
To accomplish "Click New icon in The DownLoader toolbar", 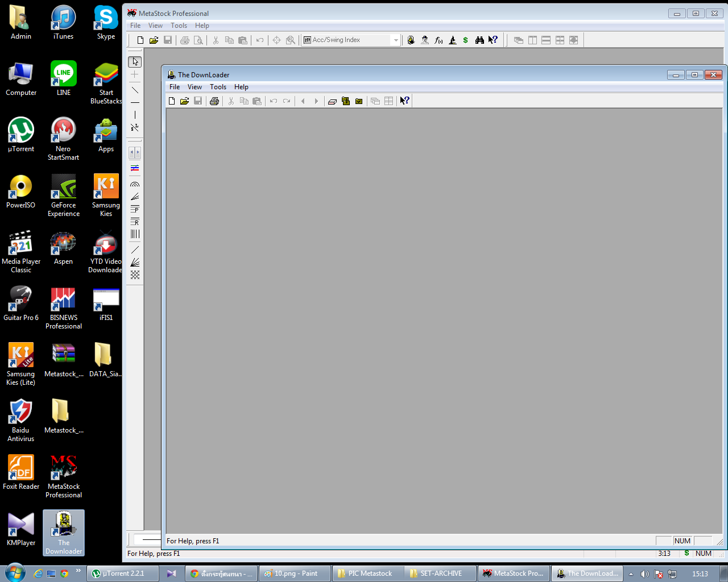I will (172, 101).
